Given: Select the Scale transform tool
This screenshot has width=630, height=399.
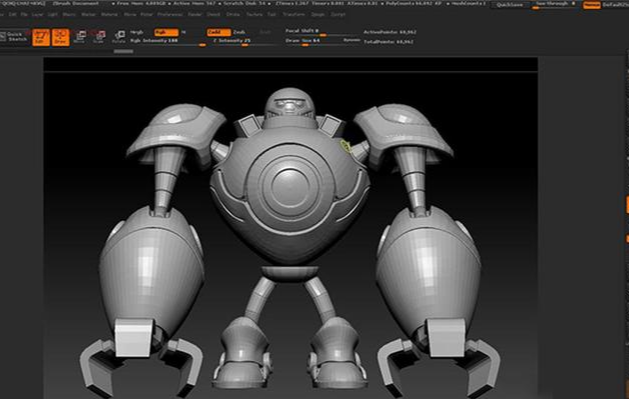Looking at the screenshot, I should [99, 37].
